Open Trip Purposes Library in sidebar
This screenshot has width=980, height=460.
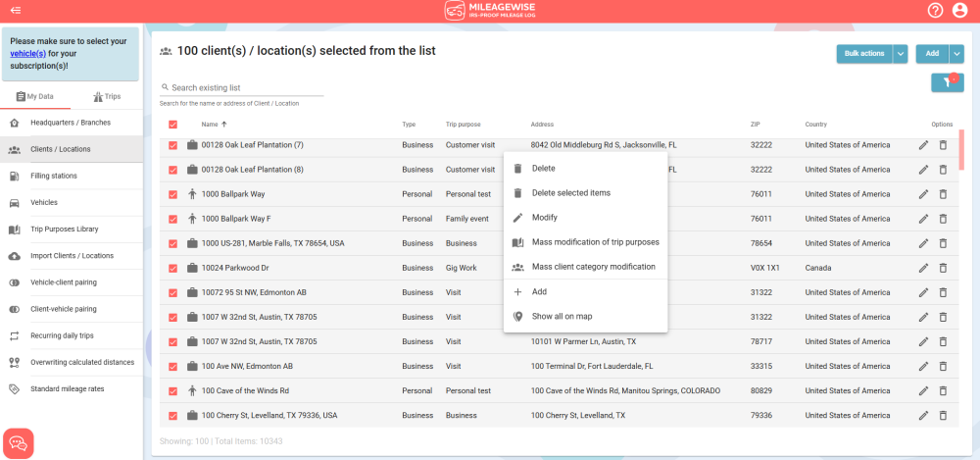[x=72, y=230]
